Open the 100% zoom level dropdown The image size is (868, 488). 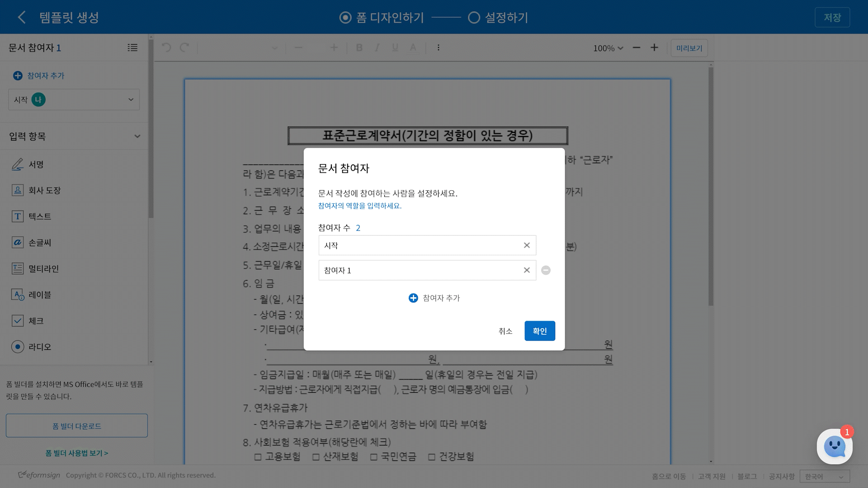coord(608,48)
